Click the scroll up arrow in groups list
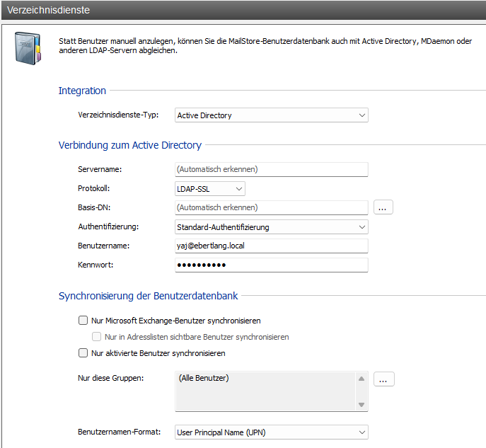 click(x=362, y=379)
